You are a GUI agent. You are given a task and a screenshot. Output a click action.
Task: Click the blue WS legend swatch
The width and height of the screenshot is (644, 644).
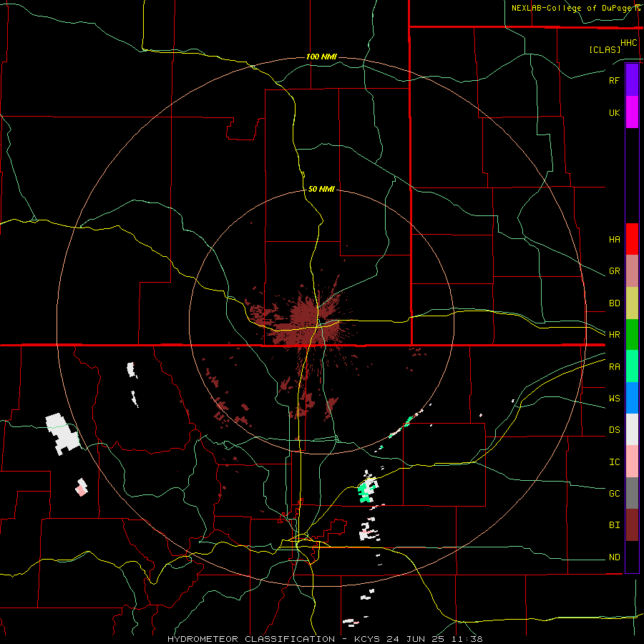coord(632,398)
